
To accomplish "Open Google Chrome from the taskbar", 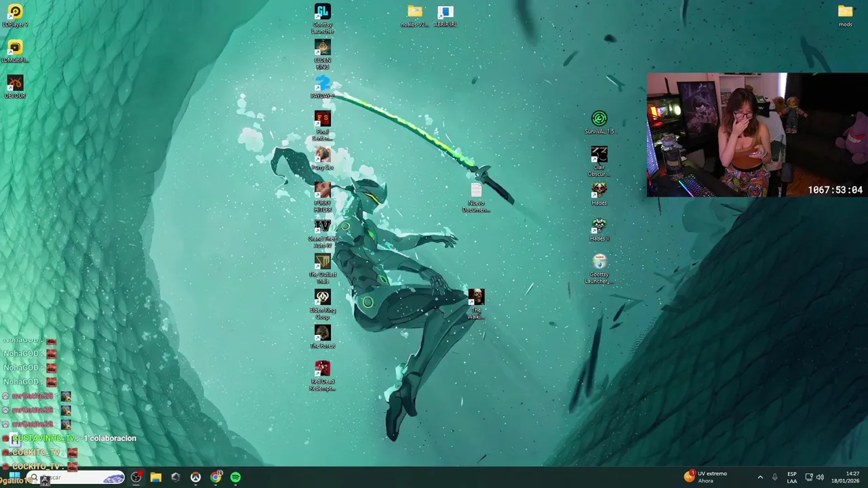I will click(x=216, y=477).
